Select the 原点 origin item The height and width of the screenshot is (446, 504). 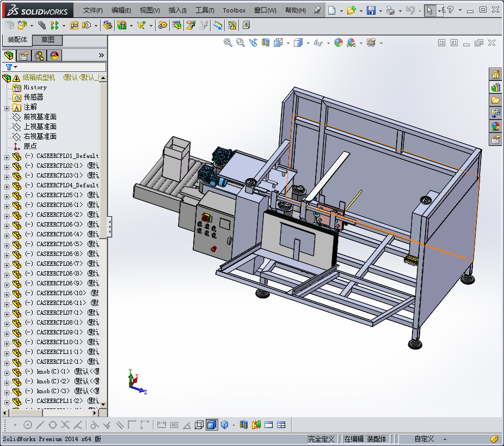click(30, 146)
